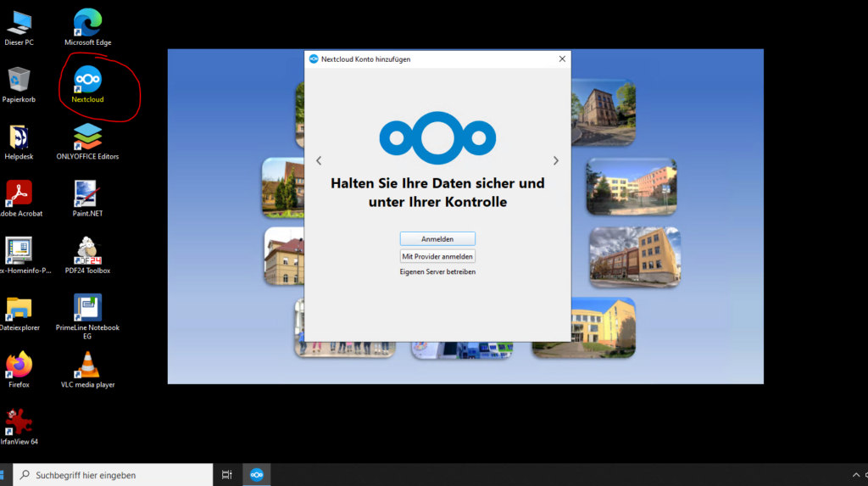The image size is (868, 486).
Task: Click the Nextcloud logo in the dialog
Action: tap(437, 138)
